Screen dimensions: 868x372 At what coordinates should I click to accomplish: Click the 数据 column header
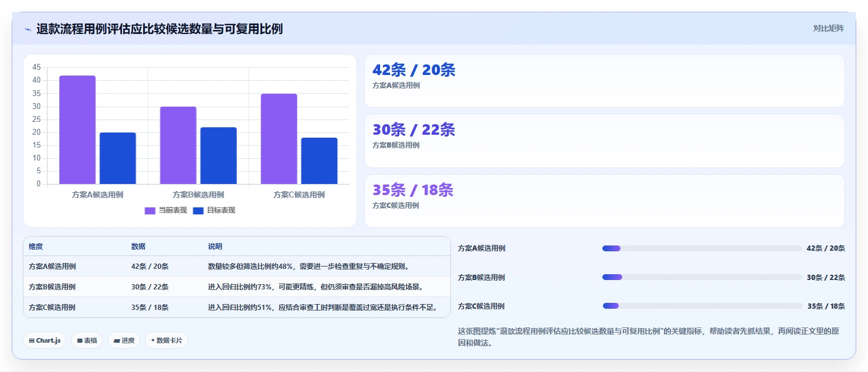click(x=138, y=247)
